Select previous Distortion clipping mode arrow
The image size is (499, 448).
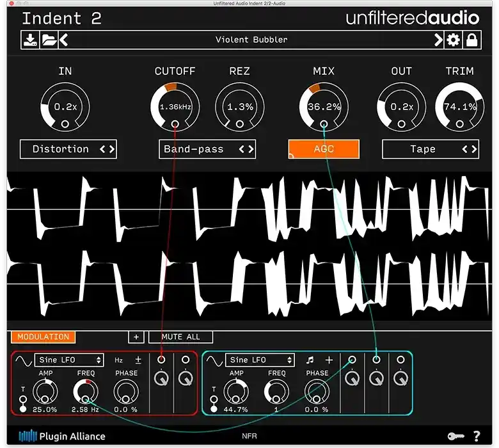(102, 149)
